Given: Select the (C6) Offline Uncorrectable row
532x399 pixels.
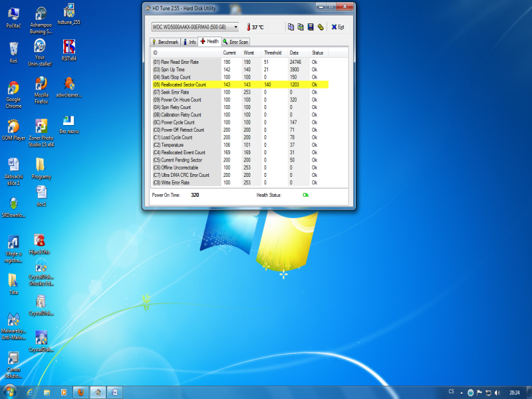Looking at the screenshot, I should pyautogui.click(x=240, y=168).
